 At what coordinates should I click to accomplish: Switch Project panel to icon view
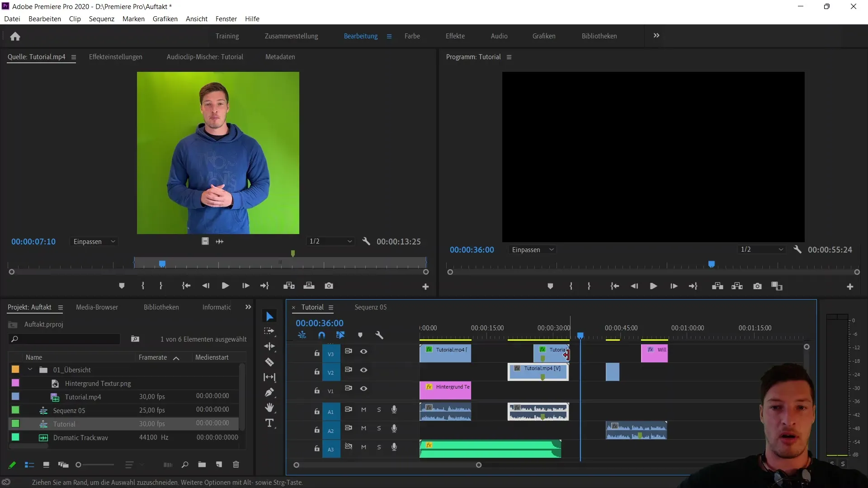click(46, 465)
